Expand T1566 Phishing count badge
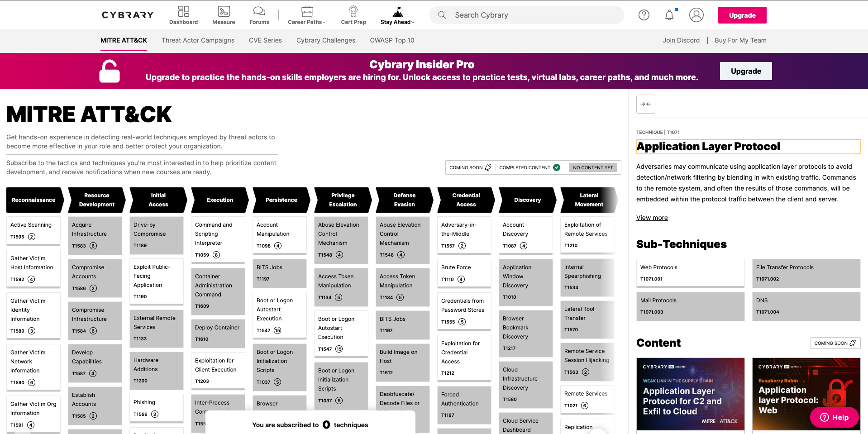 point(155,414)
